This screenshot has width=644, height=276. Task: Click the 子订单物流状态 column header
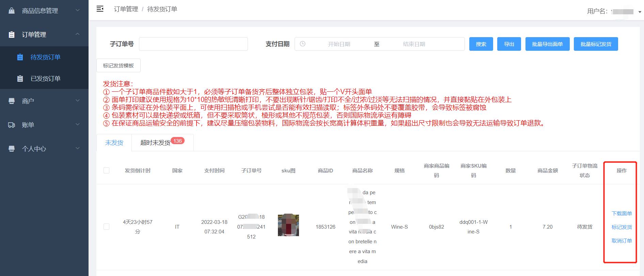pyautogui.click(x=584, y=170)
